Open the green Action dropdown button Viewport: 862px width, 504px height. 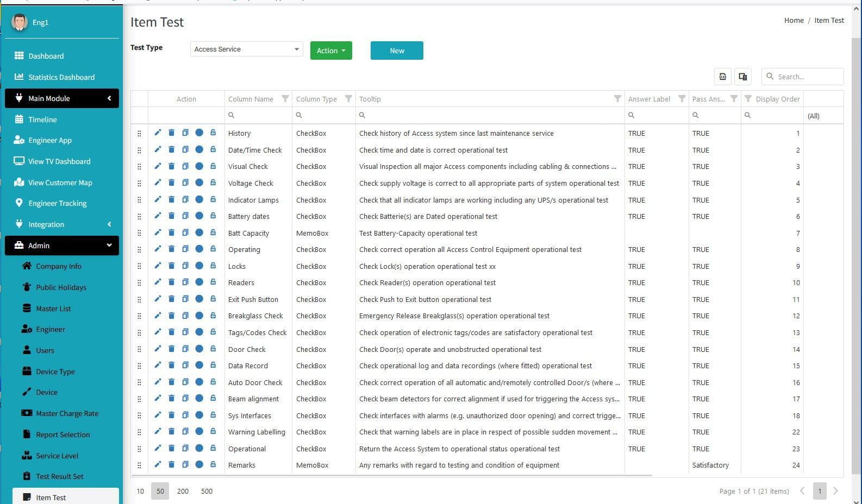(331, 51)
